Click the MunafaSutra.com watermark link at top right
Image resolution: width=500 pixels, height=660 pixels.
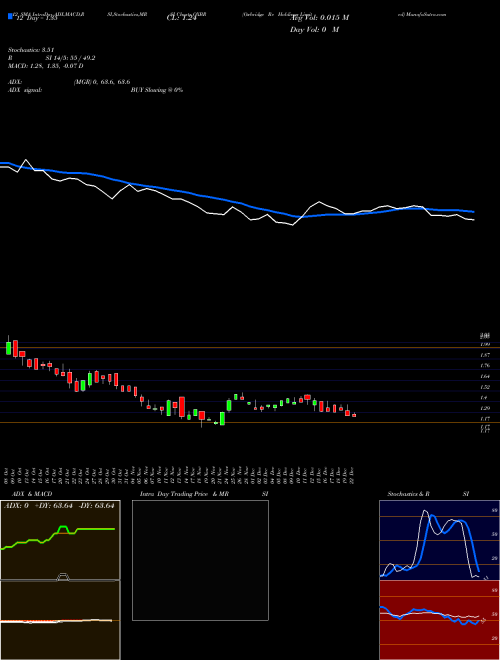click(421, 14)
